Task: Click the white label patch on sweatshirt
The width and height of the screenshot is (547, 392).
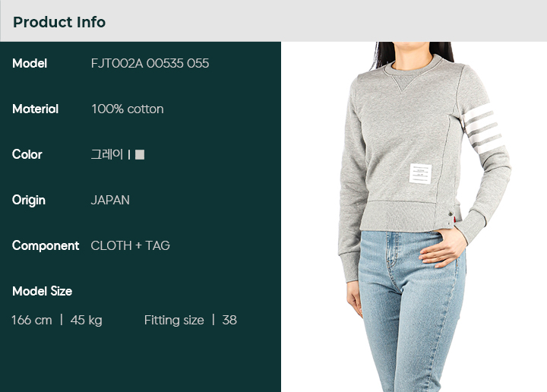Action: click(x=420, y=173)
